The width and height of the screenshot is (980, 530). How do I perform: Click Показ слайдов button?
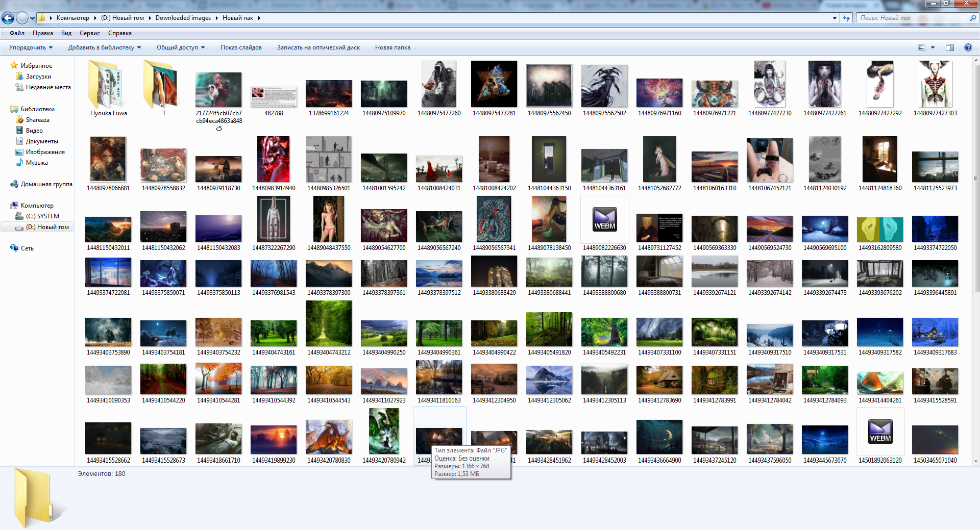pos(241,47)
